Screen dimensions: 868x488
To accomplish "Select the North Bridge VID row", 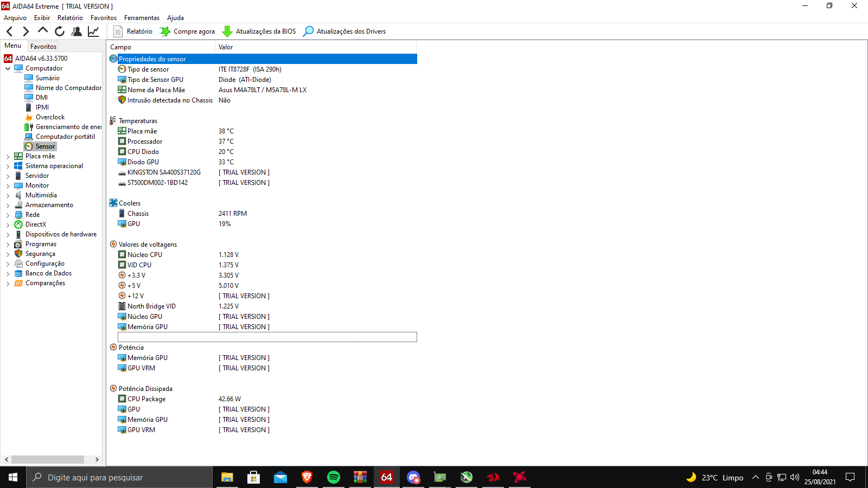I will pyautogui.click(x=263, y=306).
